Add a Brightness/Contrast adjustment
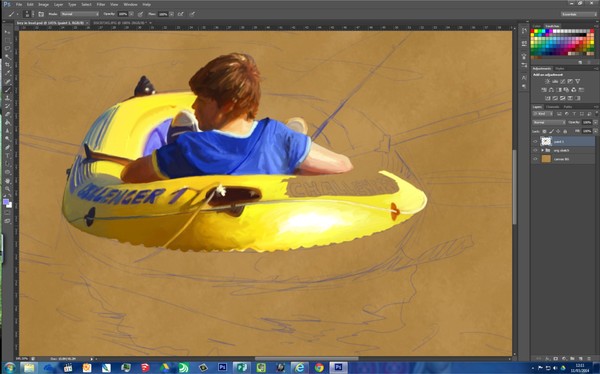 click(547, 82)
